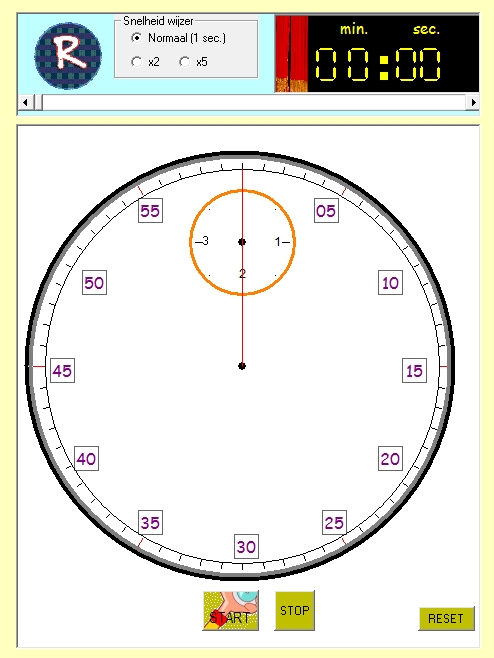Click the orange minute sub-dial

pyautogui.click(x=242, y=243)
